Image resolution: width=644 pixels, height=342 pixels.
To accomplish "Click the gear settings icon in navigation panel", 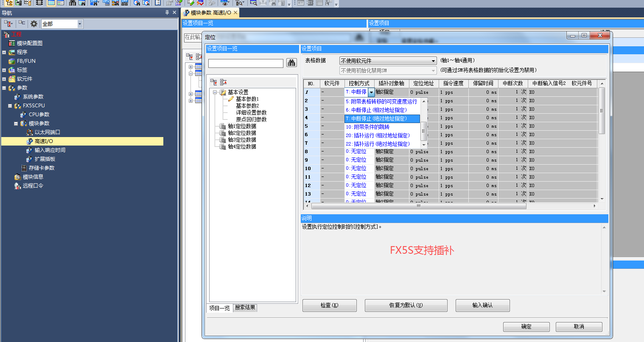I will click(x=34, y=24).
